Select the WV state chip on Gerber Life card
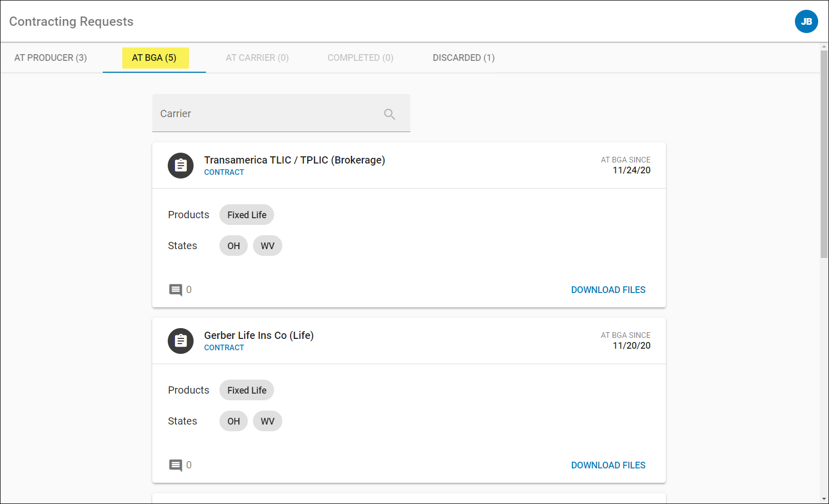The image size is (829, 504). (267, 421)
